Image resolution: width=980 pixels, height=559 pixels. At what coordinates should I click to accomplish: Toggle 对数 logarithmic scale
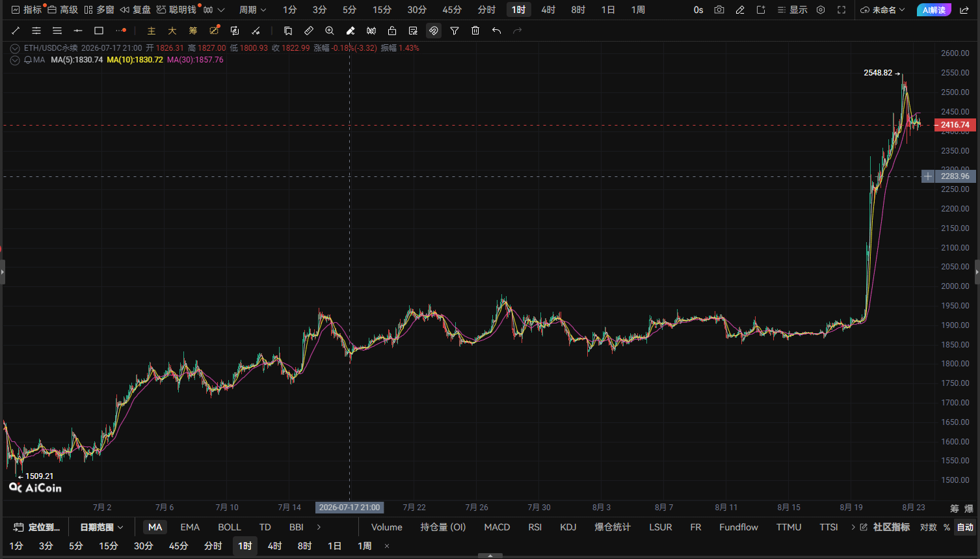[x=929, y=527]
